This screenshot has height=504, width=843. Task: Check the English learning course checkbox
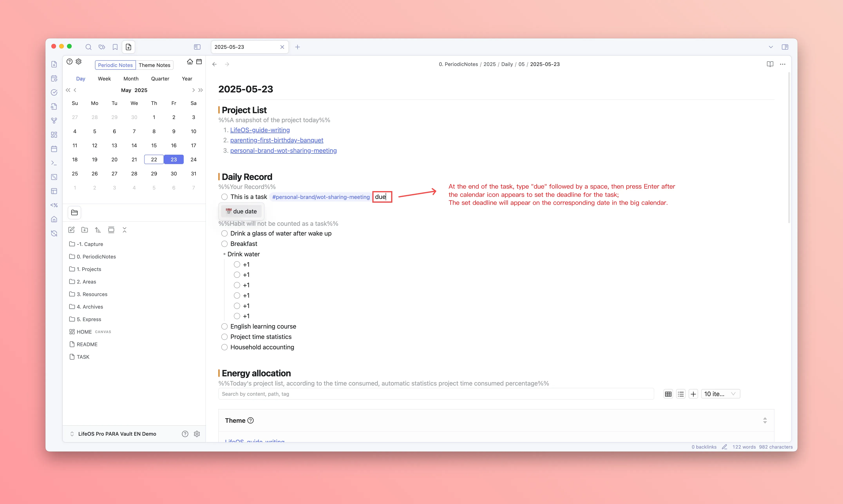click(x=224, y=326)
